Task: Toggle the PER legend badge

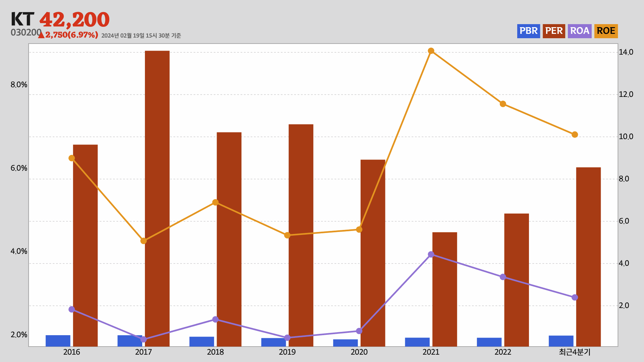Action: click(x=554, y=31)
